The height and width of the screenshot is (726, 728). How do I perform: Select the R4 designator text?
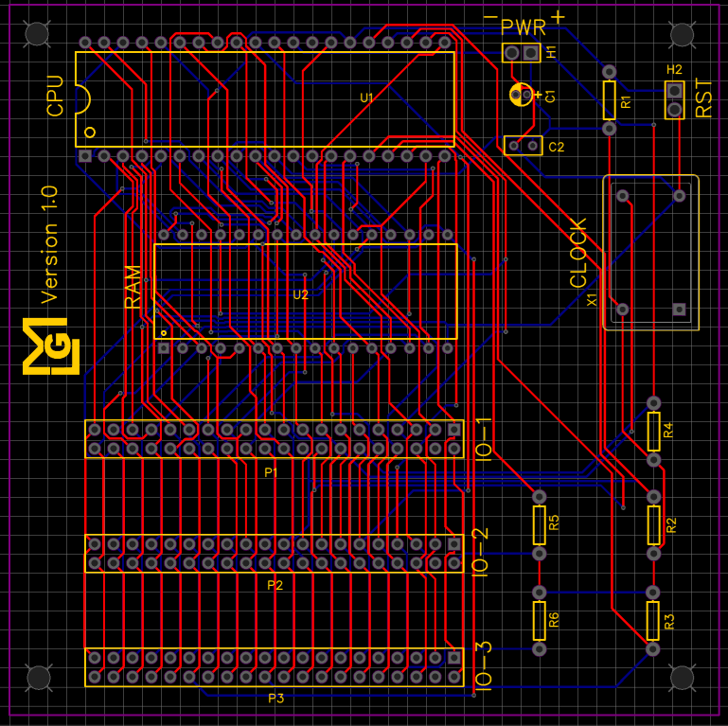668,431
